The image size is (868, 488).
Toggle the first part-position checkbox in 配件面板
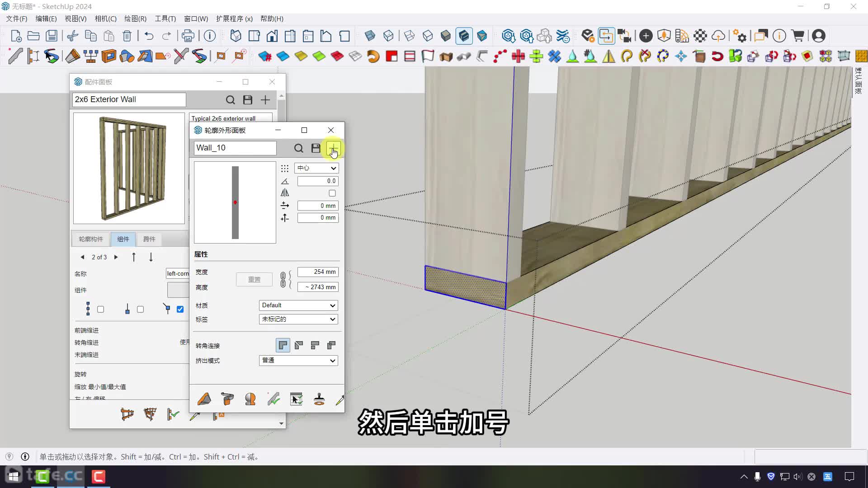[101, 310]
